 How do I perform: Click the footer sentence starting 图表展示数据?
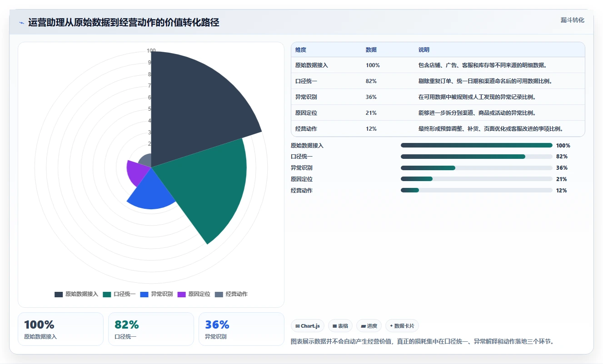422,341
